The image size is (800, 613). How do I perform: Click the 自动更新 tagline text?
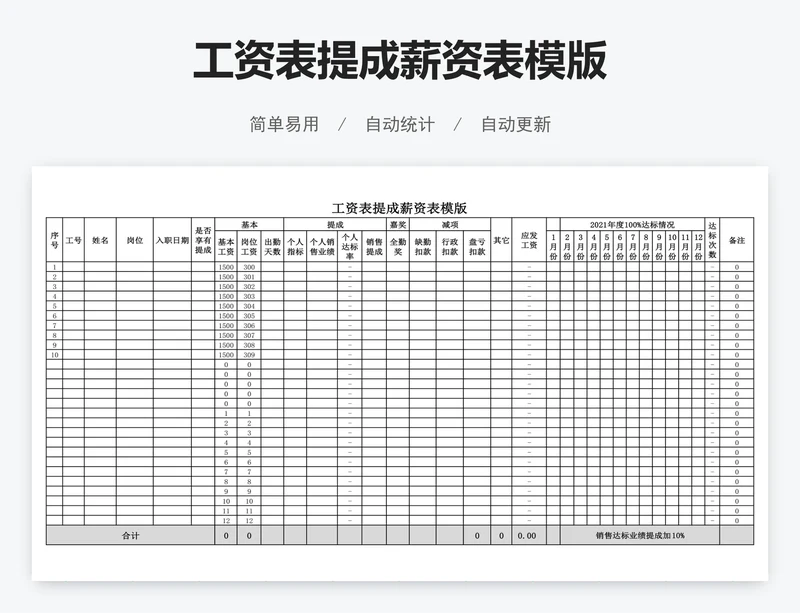[x=516, y=124]
